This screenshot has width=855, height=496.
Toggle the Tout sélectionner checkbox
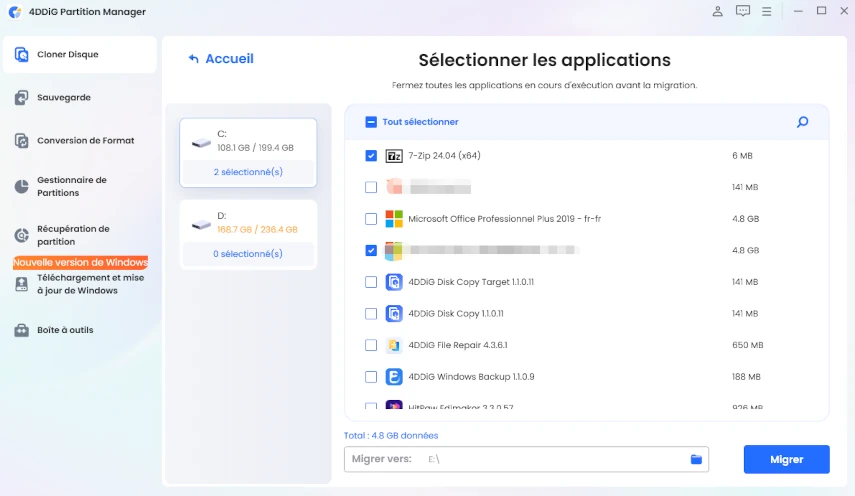[371, 122]
